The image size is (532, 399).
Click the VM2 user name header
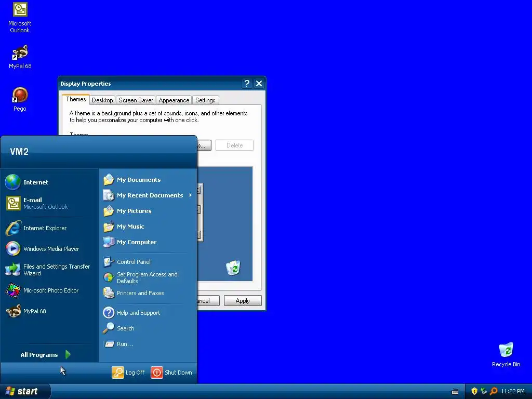pyautogui.click(x=19, y=152)
